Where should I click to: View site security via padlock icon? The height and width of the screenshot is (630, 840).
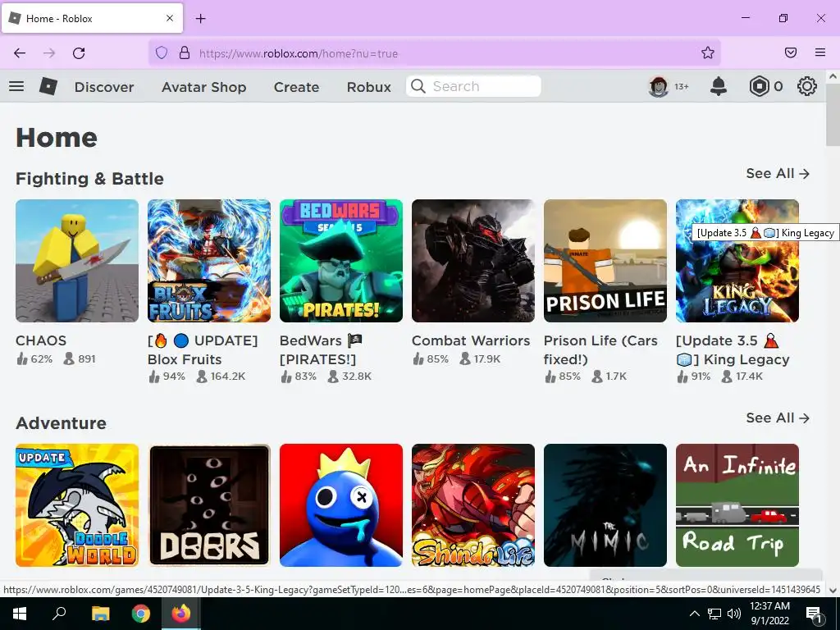[x=185, y=52]
